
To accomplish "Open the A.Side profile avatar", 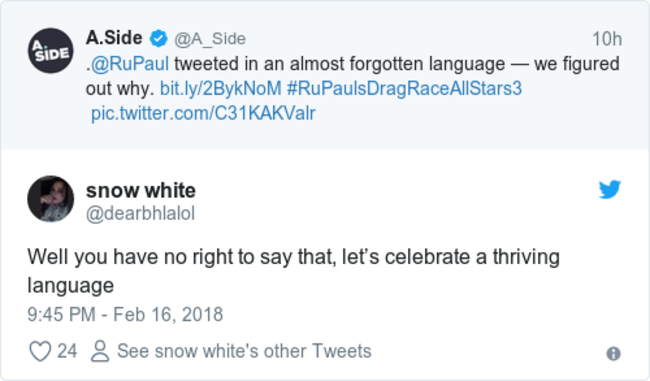I will click(x=51, y=51).
